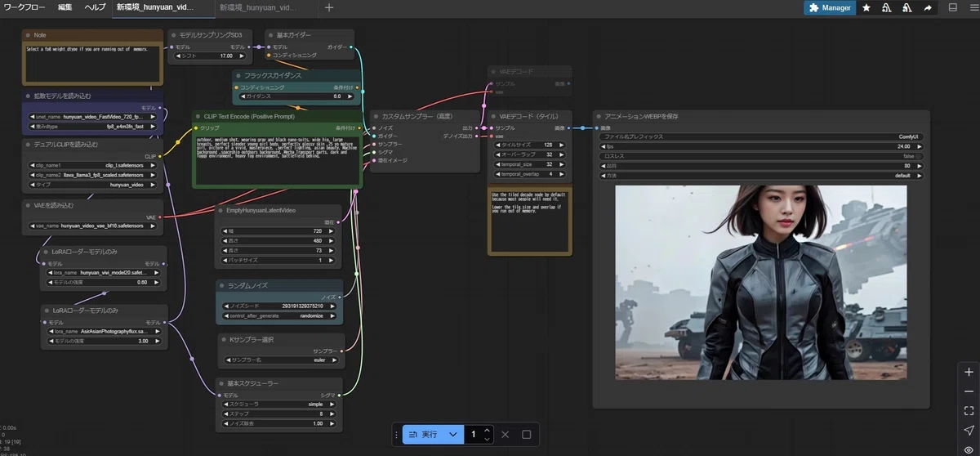Adjust the fps 24.00 slider field

(761, 146)
